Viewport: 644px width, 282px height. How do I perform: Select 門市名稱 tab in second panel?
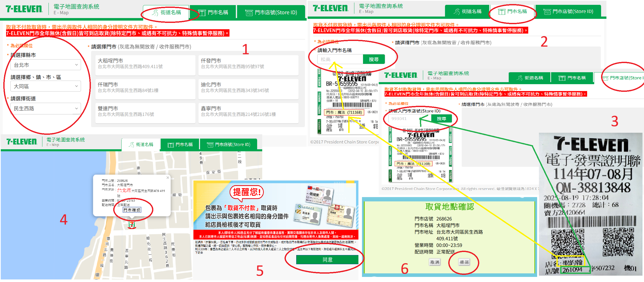tap(512, 12)
